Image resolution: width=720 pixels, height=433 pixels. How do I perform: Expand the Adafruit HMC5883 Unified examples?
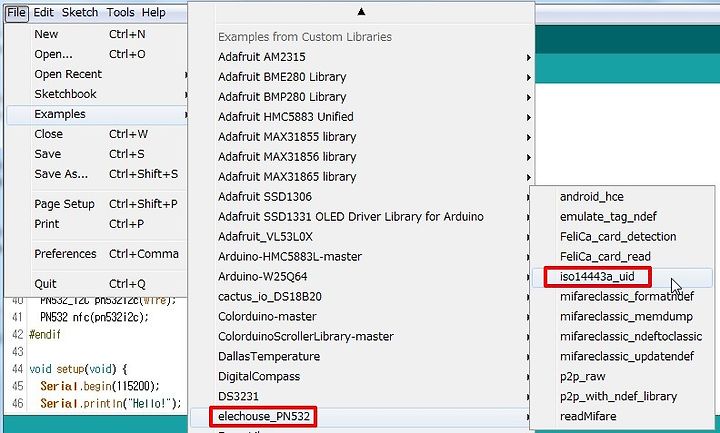click(361, 117)
